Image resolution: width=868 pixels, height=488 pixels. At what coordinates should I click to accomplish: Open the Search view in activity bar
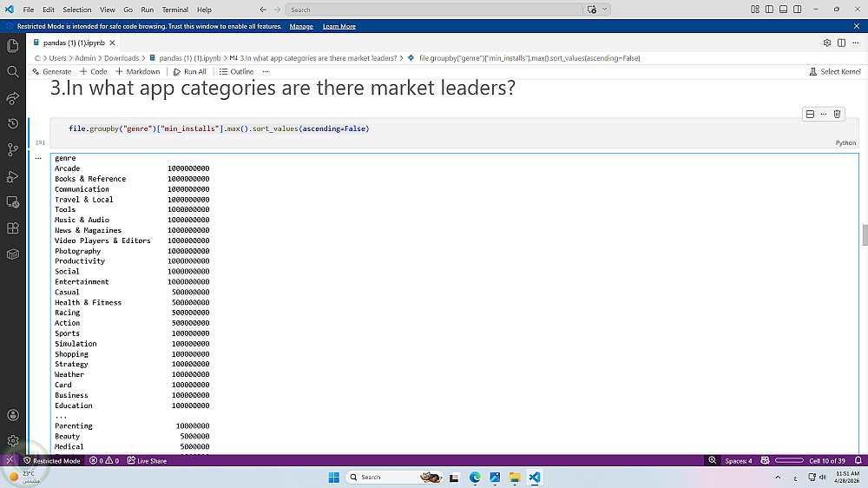(x=13, y=71)
